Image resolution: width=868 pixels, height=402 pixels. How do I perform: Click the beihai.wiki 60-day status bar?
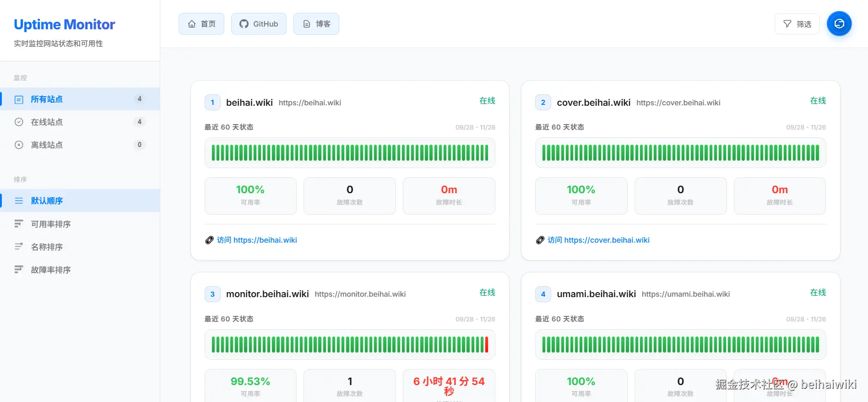pyautogui.click(x=350, y=152)
